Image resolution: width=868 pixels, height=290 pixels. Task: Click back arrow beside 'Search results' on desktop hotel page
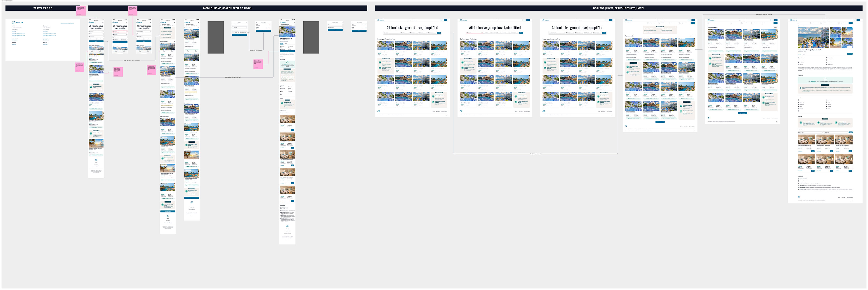coord(798,26)
